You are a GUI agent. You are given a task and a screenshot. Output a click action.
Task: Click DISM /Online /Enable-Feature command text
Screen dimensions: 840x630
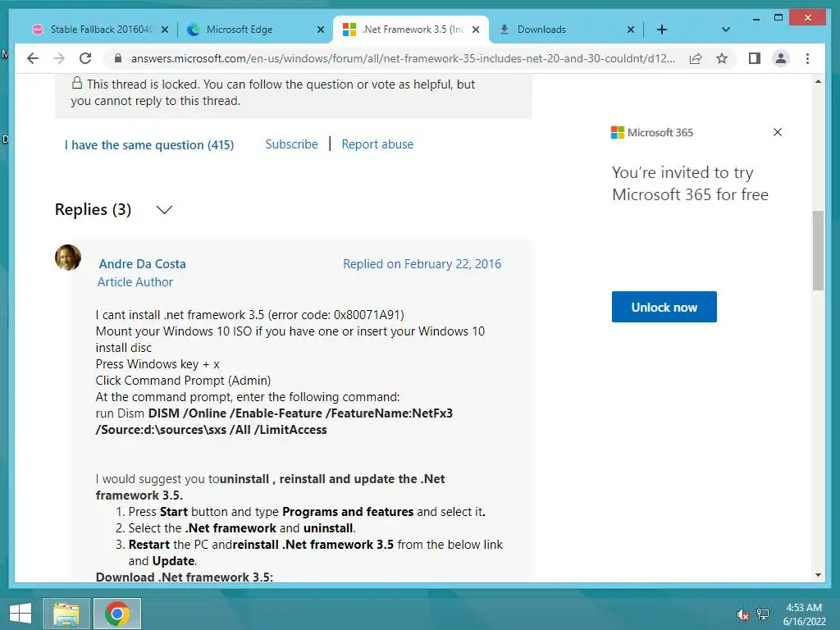pos(274,422)
